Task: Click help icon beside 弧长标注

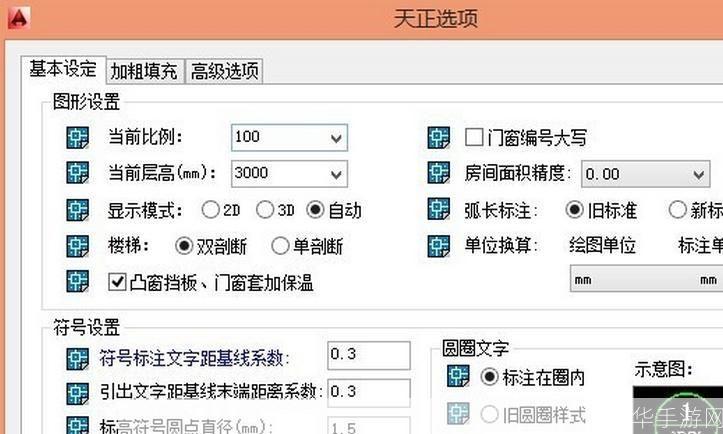Action: 439,210
